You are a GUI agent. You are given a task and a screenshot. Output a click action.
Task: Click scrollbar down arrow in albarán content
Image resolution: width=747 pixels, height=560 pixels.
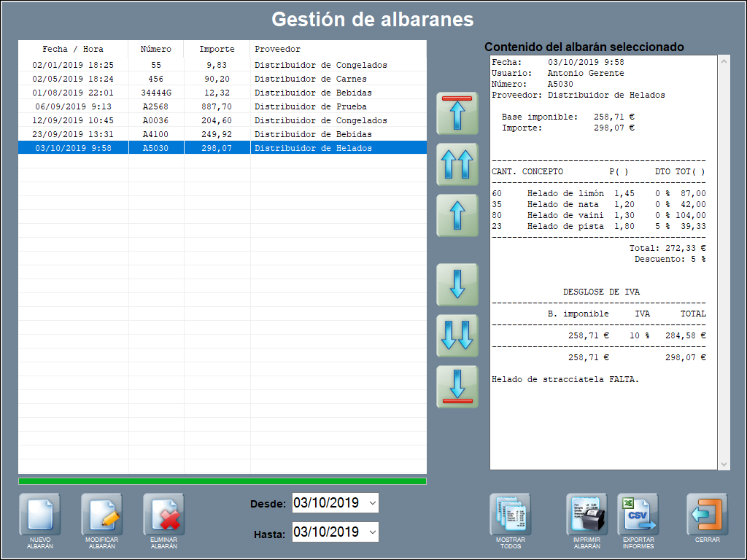(x=724, y=464)
